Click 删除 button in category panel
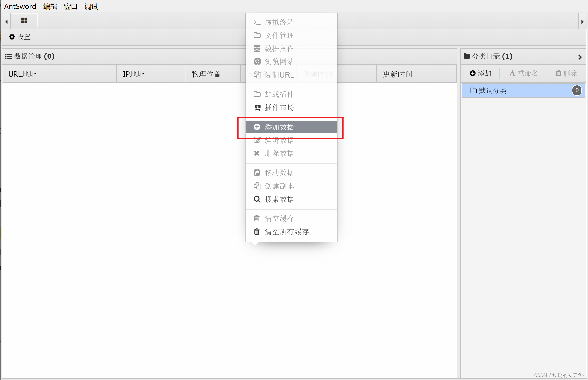This screenshot has height=380, width=588. (x=566, y=73)
